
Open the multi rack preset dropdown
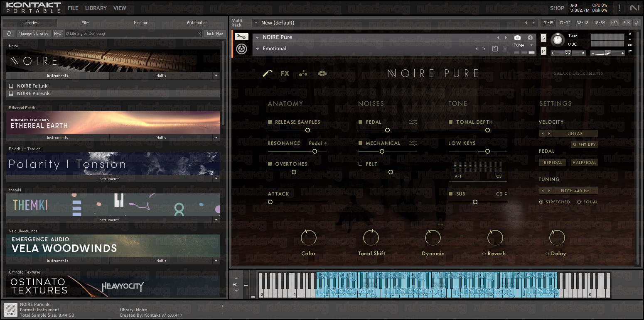[x=256, y=23]
